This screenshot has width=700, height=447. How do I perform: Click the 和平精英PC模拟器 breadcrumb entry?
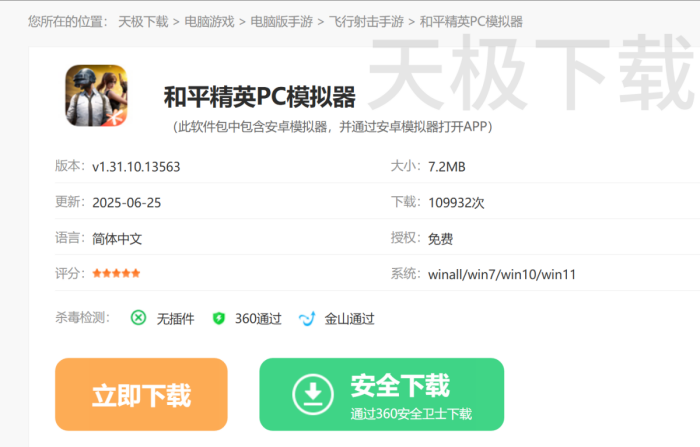(471, 21)
